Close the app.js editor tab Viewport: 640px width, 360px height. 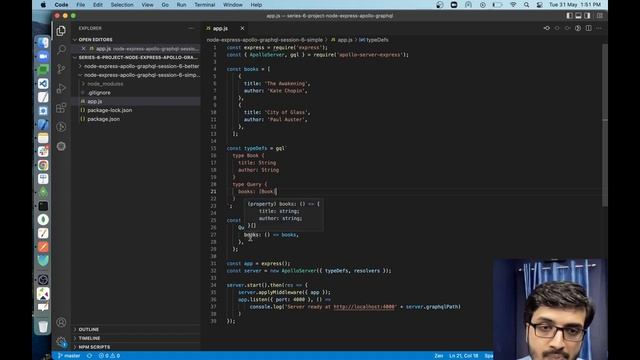point(242,28)
